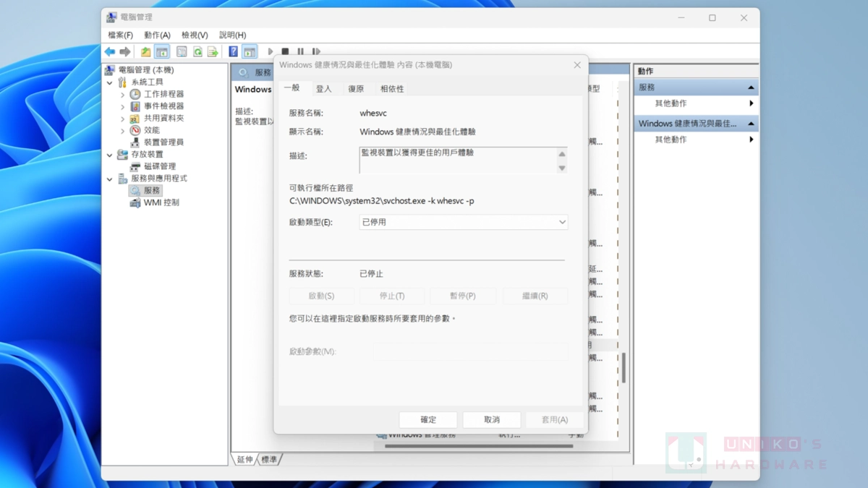This screenshot has height=488, width=868.
Task: Click the Refresh toolbar icon
Action: point(197,52)
